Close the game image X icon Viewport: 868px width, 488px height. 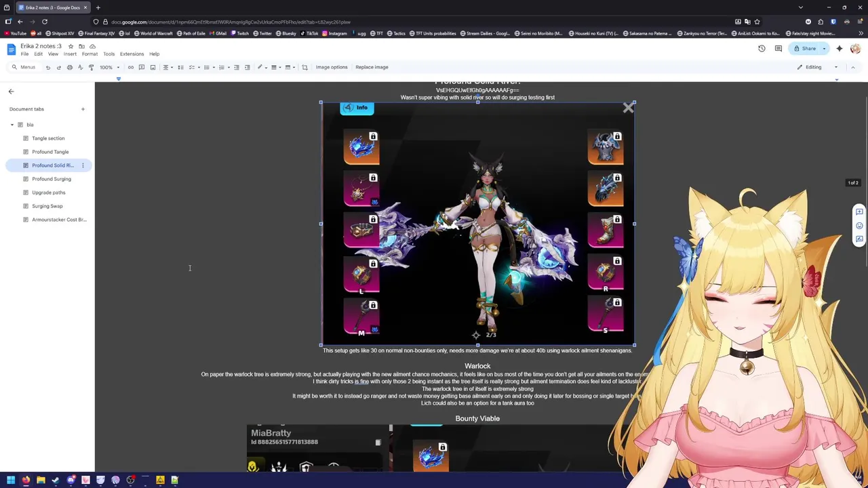coord(628,107)
